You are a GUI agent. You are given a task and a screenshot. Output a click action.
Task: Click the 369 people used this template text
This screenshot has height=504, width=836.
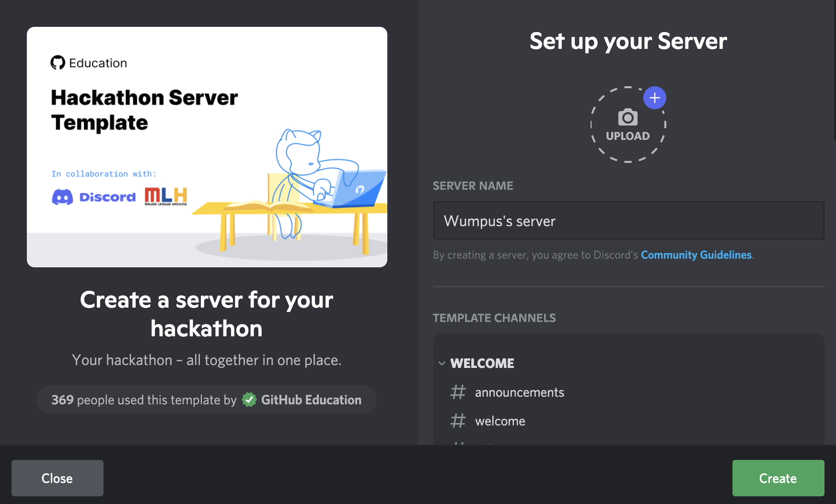pos(144,400)
